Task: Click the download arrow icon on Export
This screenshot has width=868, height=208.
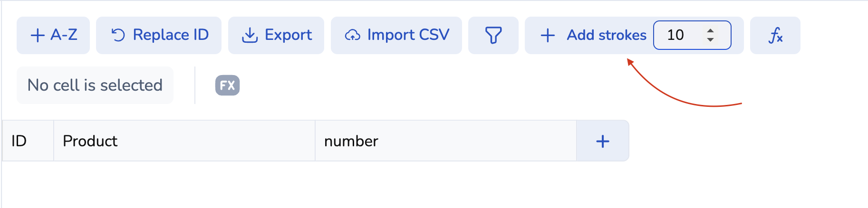Action: 250,35
